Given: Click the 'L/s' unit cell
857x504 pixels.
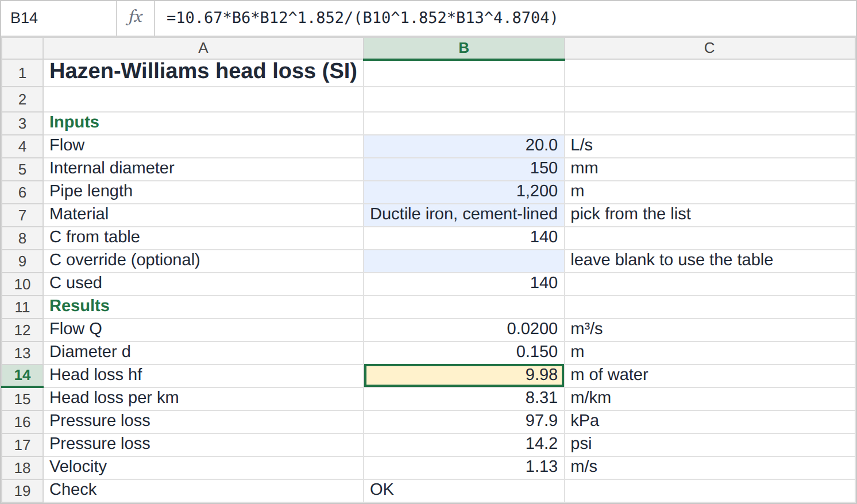Looking at the screenshot, I should (x=710, y=146).
